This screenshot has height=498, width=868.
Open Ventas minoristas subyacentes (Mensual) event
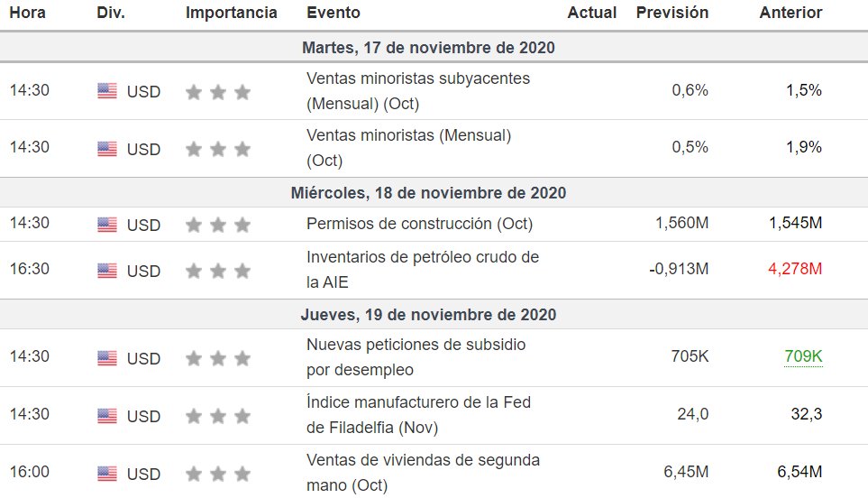point(417,90)
